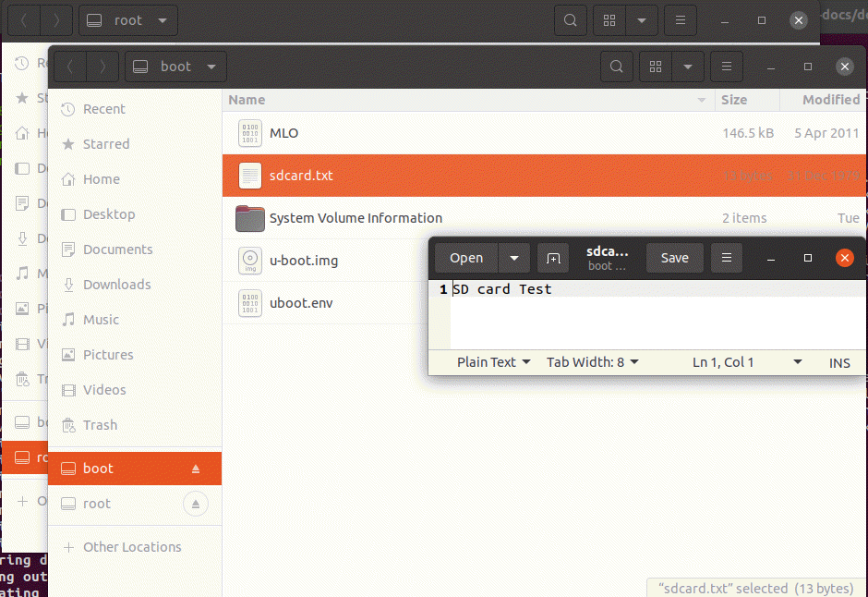Eject the boot volume

click(x=196, y=469)
